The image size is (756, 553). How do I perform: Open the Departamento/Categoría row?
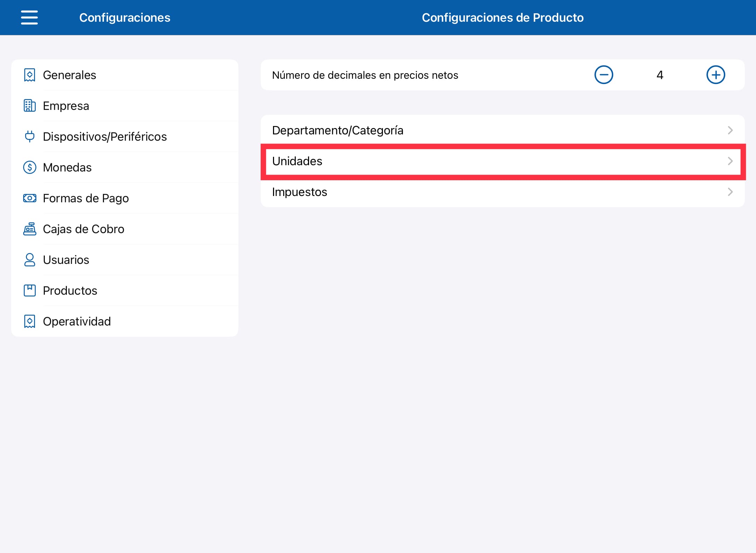[503, 130]
